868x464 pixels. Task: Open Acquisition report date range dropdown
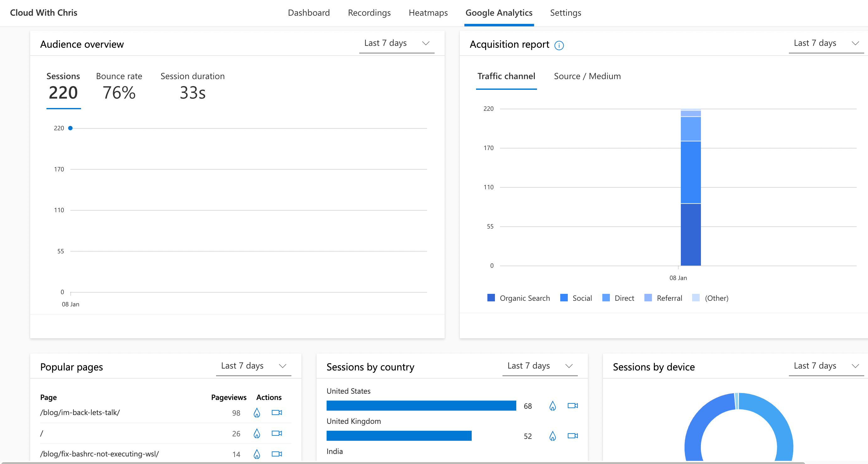click(x=826, y=43)
